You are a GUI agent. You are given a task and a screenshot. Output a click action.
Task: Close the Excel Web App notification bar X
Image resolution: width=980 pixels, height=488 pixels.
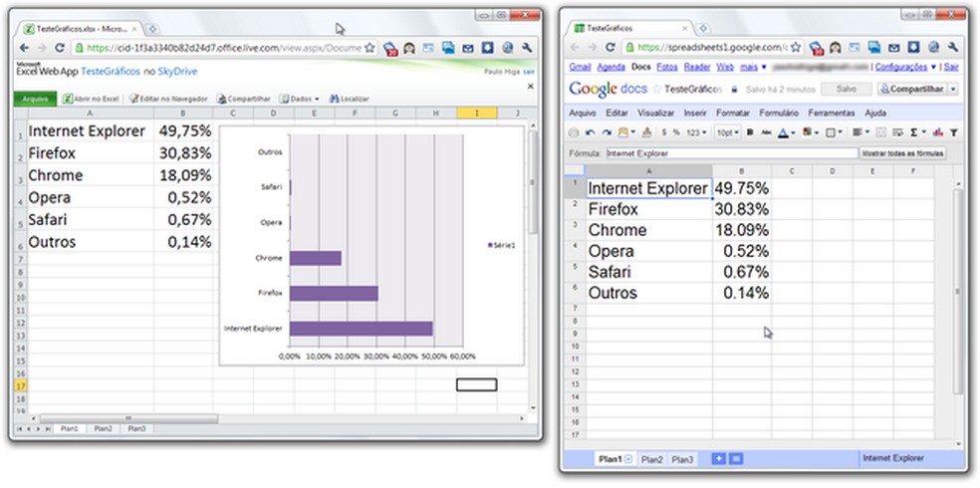point(531,87)
